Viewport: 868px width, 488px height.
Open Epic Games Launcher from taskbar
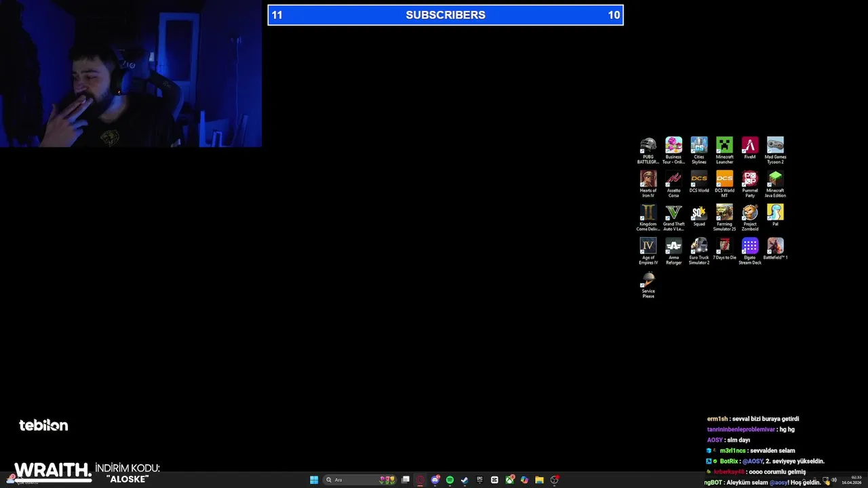479,480
